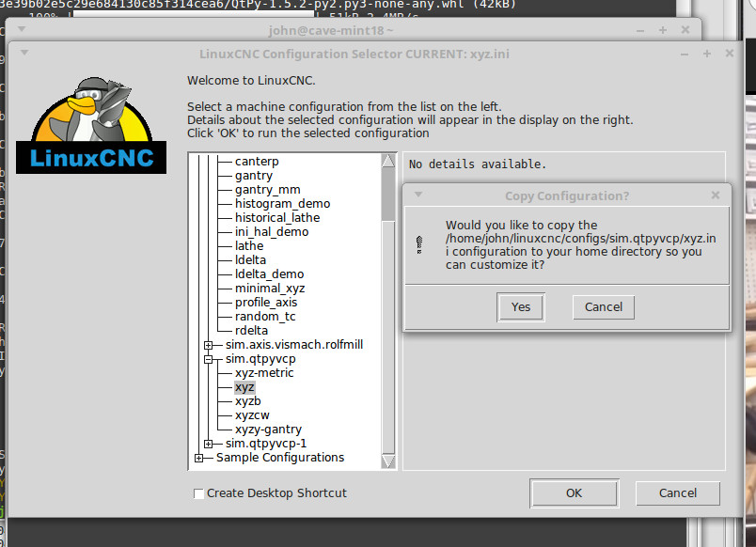Image resolution: width=756 pixels, height=547 pixels.
Task: Select xyzy-gantry configuration
Action: coord(268,430)
